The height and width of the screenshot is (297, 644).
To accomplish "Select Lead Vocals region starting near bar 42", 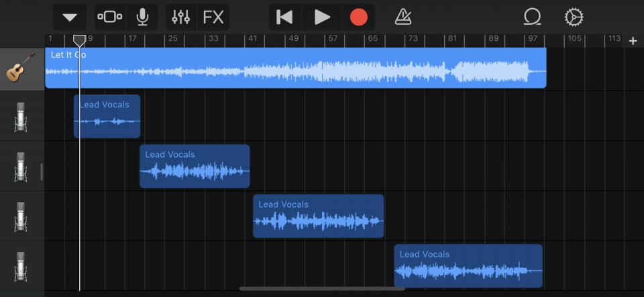I will coord(318,216).
